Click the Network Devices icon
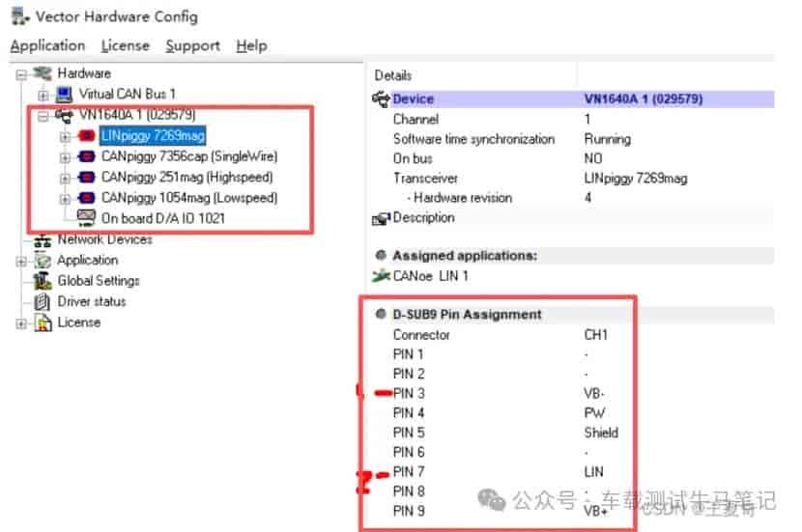802x532 pixels. pyautogui.click(x=43, y=240)
